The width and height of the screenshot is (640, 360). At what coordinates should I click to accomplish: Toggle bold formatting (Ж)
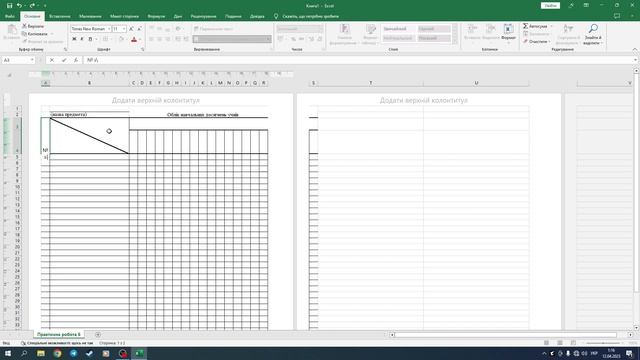pyautogui.click(x=74, y=39)
